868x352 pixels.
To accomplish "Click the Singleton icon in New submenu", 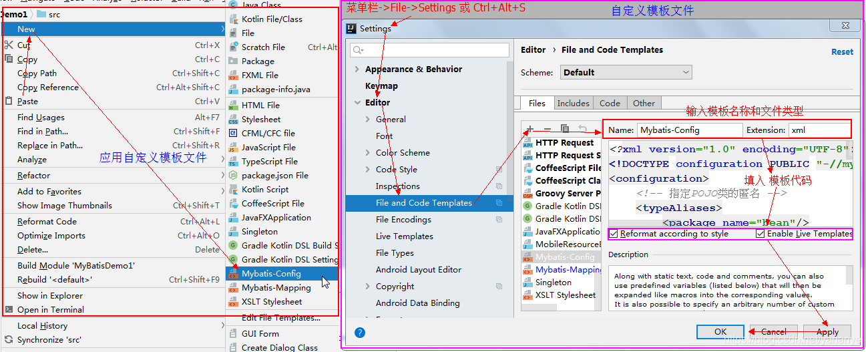I will [233, 231].
